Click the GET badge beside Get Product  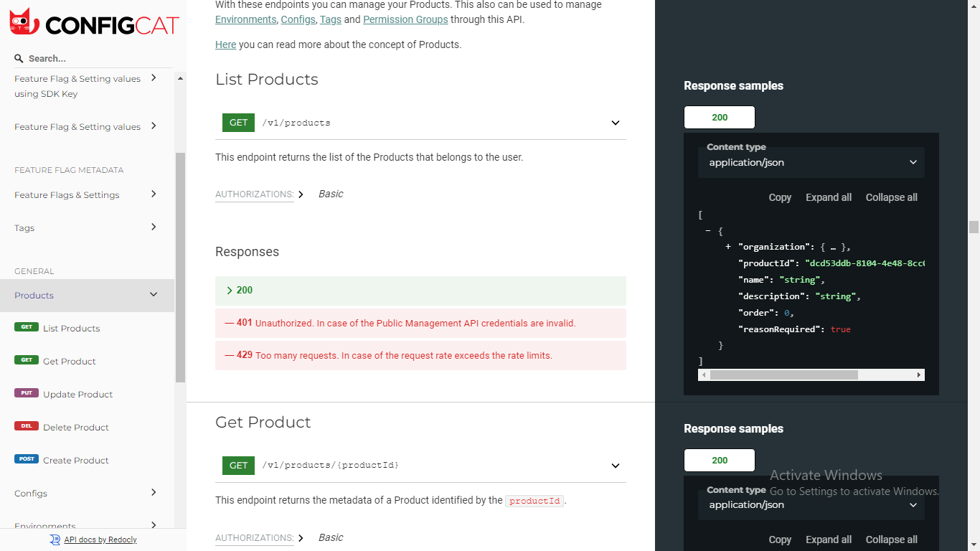(27, 360)
